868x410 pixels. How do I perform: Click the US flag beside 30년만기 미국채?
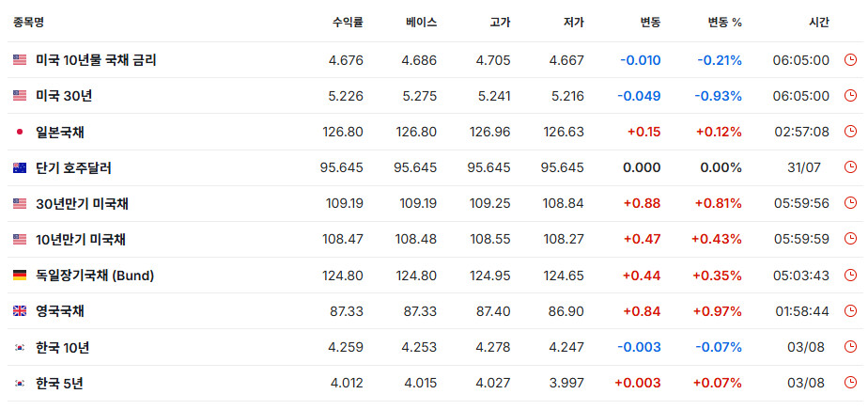click(x=20, y=203)
